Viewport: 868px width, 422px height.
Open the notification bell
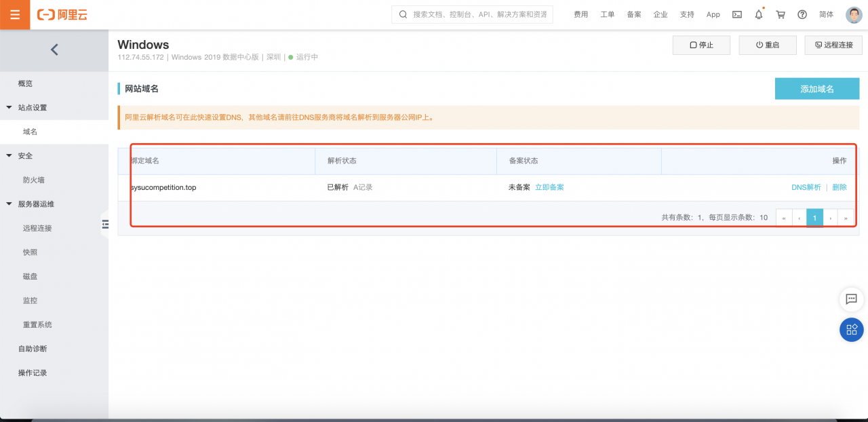758,14
